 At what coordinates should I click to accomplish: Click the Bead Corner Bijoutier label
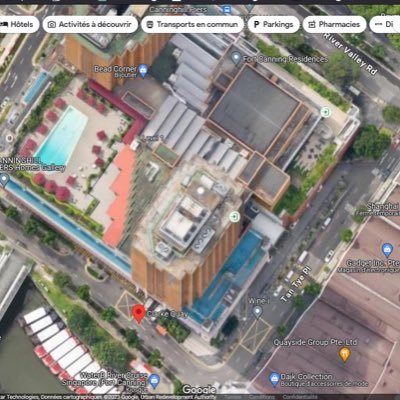click(115, 71)
